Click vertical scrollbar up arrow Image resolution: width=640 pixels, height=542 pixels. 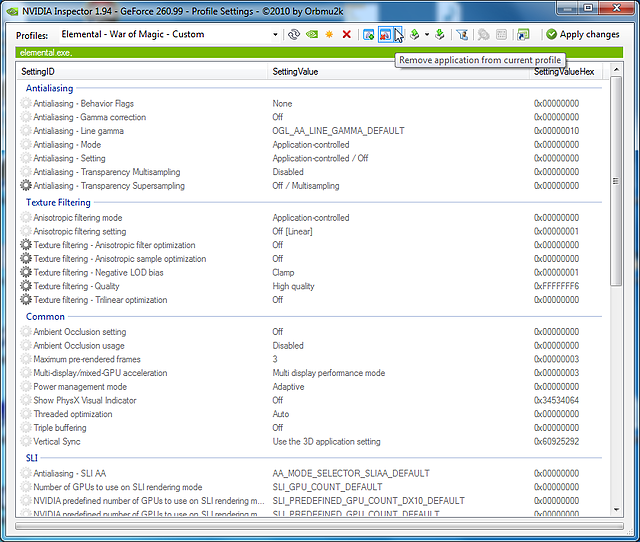click(x=616, y=70)
